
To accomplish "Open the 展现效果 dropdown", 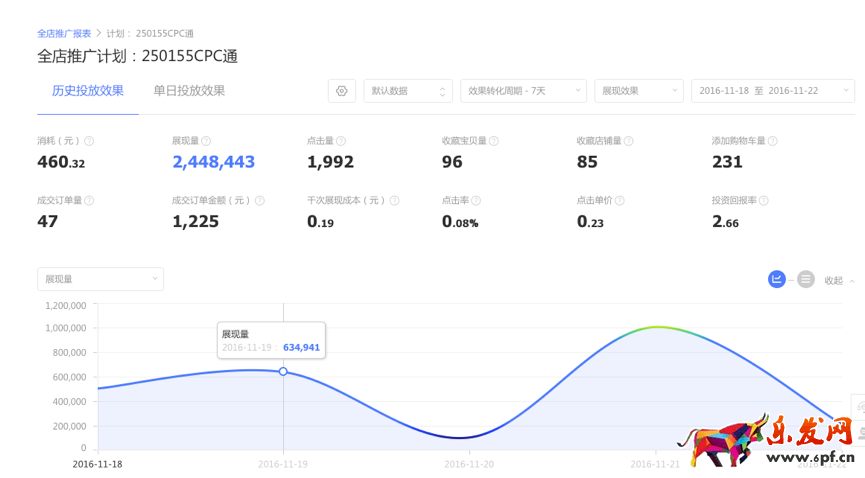I will pos(639,91).
